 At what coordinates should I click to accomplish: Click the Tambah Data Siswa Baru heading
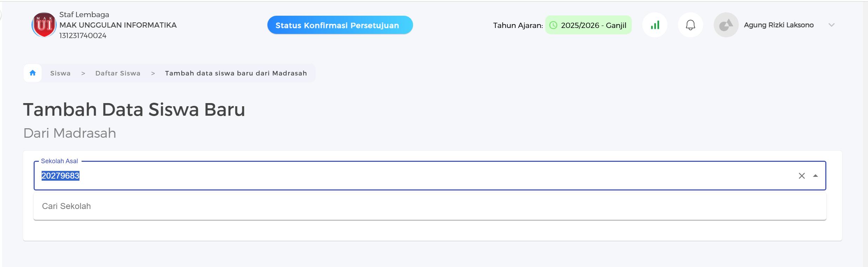click(x=134, y=110)
